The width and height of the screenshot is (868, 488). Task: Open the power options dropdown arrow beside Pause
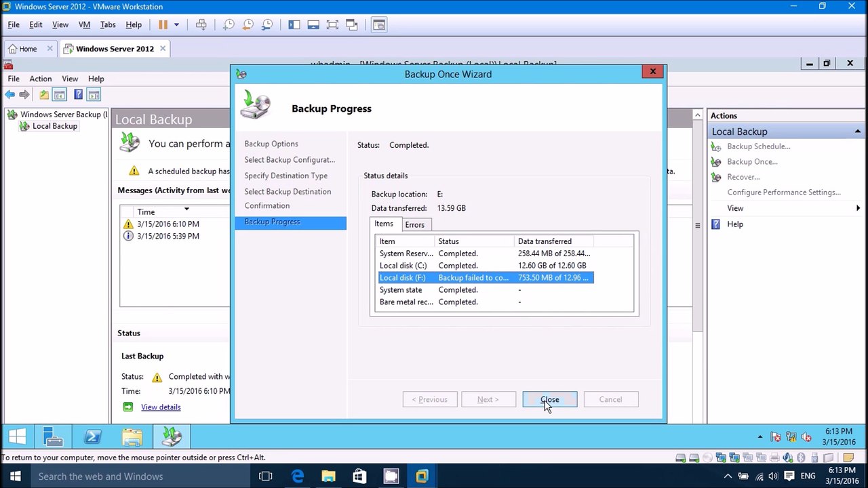click(177, 24)
